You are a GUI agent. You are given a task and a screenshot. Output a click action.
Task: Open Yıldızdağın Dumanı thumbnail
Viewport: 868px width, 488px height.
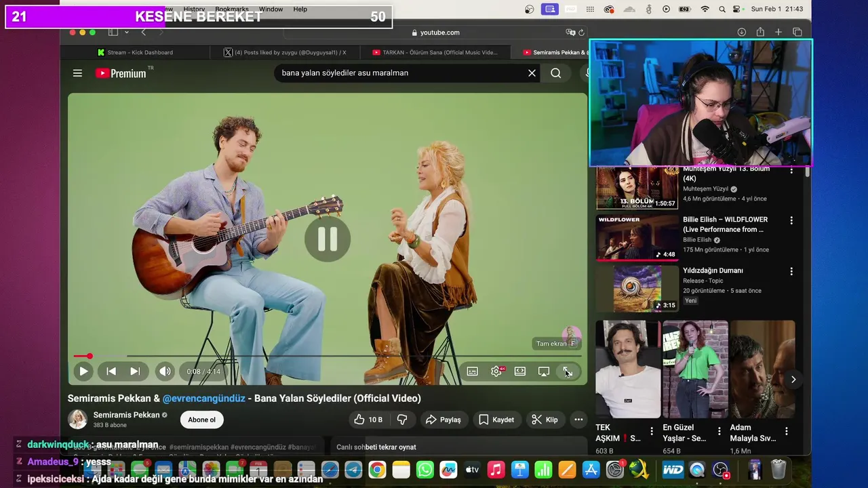(x=637, y=289)
